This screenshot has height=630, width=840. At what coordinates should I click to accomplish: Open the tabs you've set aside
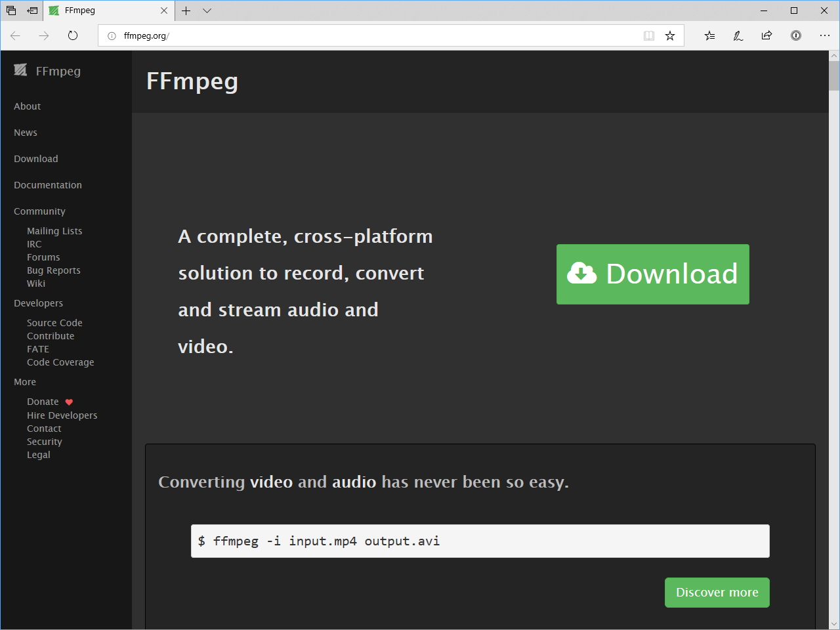[x=10, y=10]
